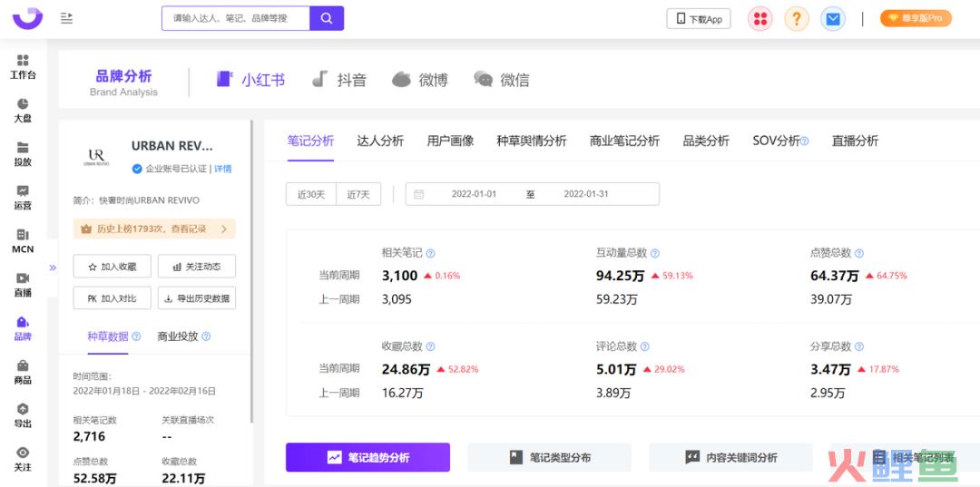Viewport: 980px width, 487px height.
Task: Click the help icon next to 收藏总数
Action: (x=431, y=346)
